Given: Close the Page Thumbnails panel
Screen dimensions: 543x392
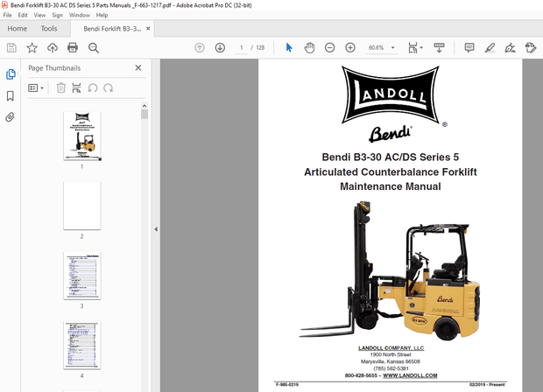Looking at the screenshot, I should [x=138, y=68].
